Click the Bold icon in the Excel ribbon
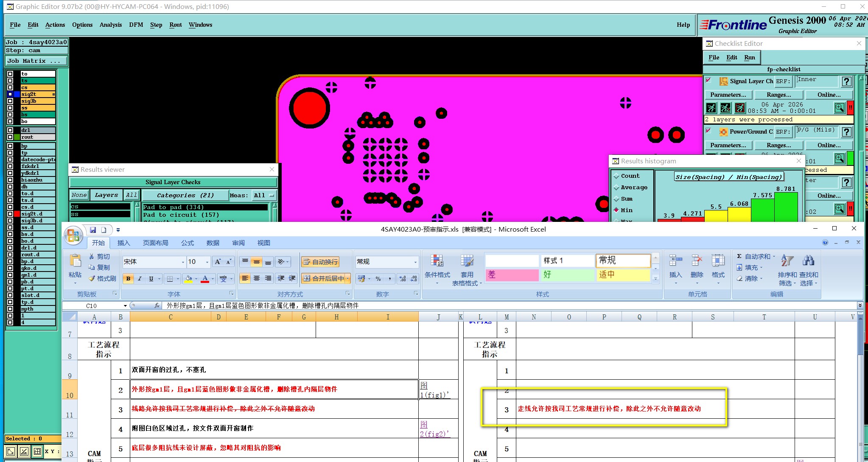The height and width of the screenshot is (462, 868). (x=128, y=279)
